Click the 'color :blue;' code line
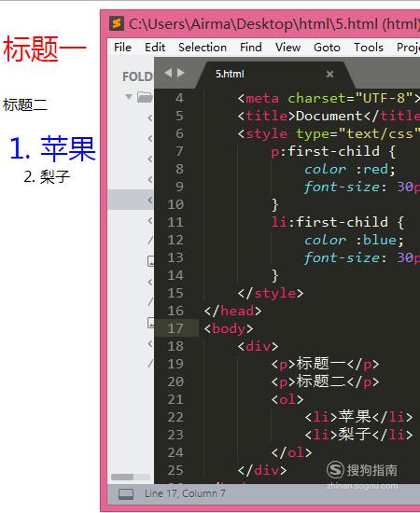This screenshot has height=513, width=420. pos(355,240)
